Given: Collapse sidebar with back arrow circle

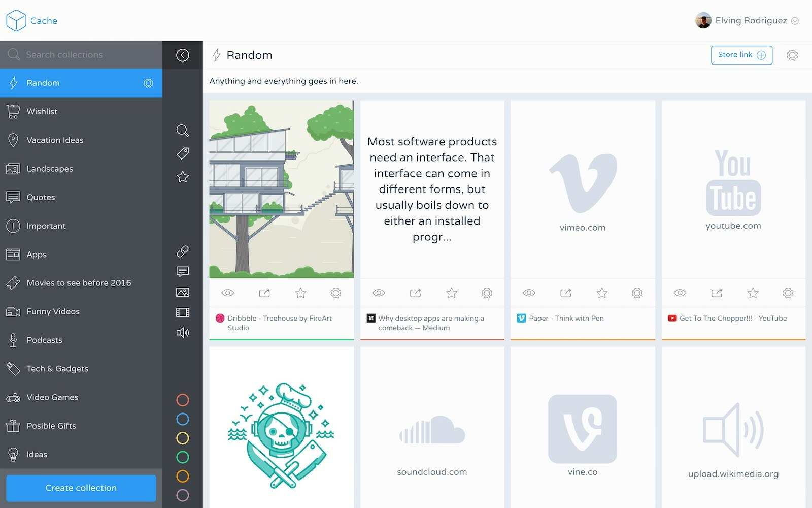Looking at the screenshot, I should 183,55.
